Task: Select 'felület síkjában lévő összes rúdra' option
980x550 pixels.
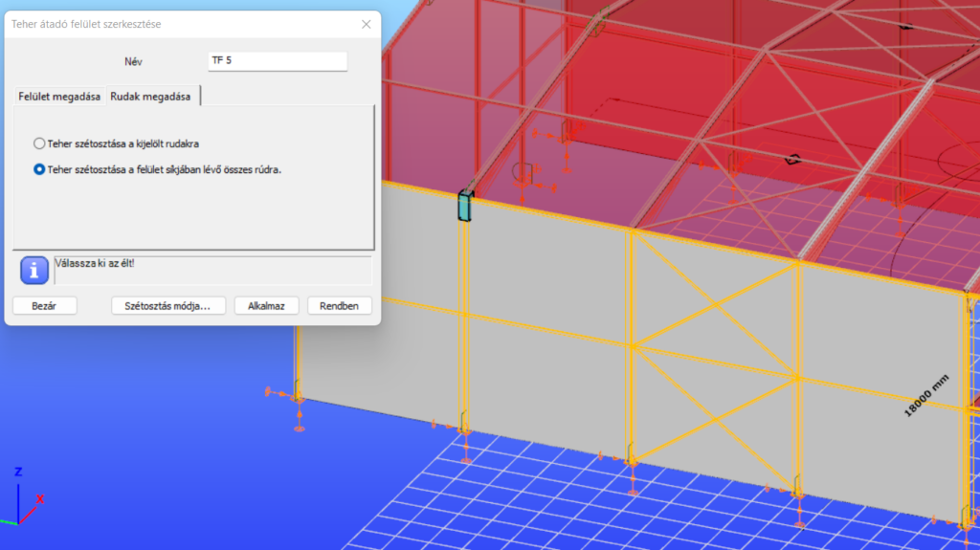Action: 39,169
